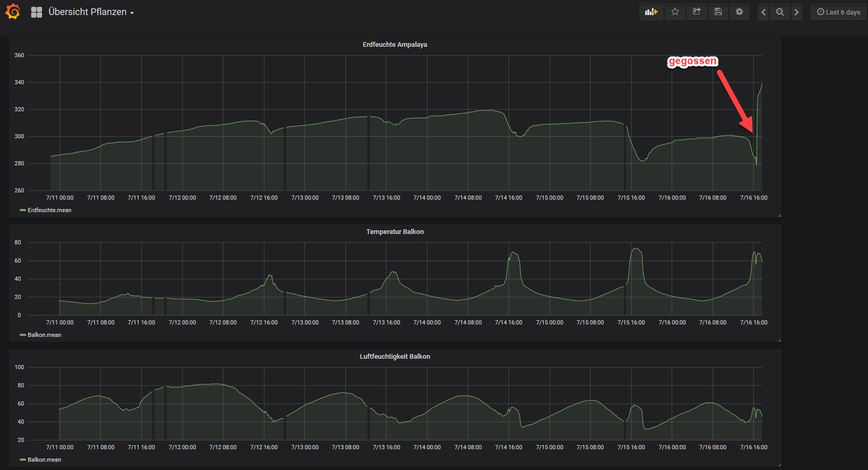Open the Last 6 days time picker
The height and width of the screenshot is (470, 868).
click(838, 12)
